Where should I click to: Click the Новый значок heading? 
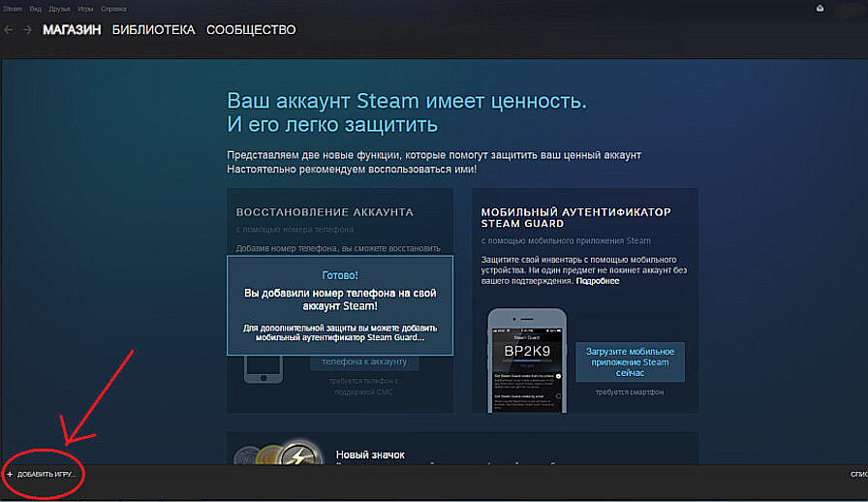click(370, 455)
